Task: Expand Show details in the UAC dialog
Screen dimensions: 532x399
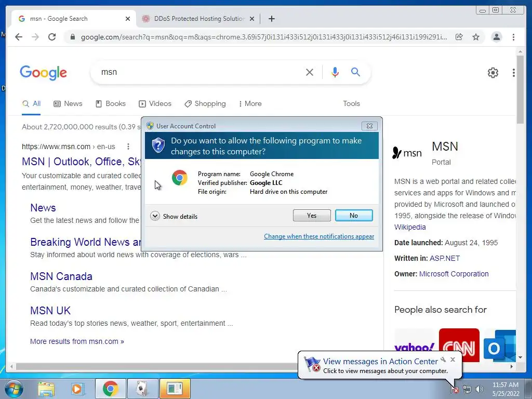Action: (174, 216)
